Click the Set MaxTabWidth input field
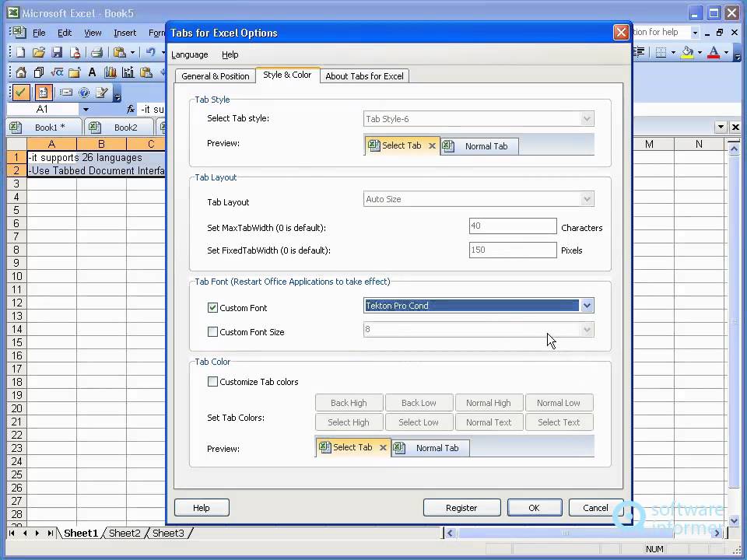This screenshot has width=747, height=560. (513, 226)
